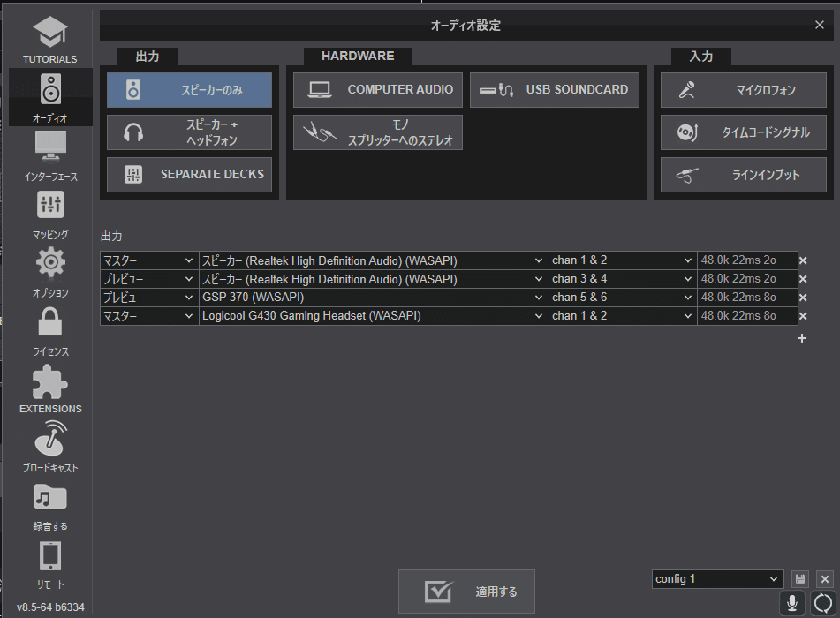Screen dimensions: 840x618
Task: Select the SEPARATE DECKS output mode
Action: coord(188,175)
